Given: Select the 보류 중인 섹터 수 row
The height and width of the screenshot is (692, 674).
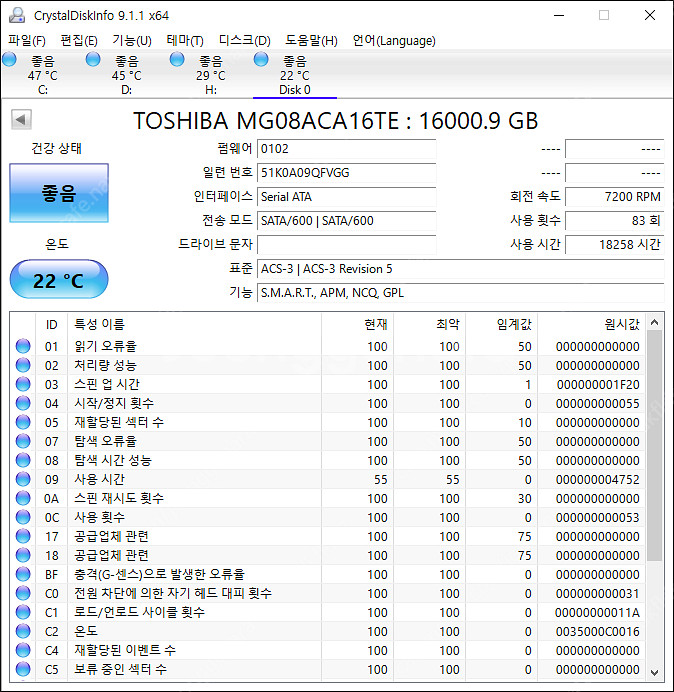Looking at the screenshot, I should (x=327, y=669).
